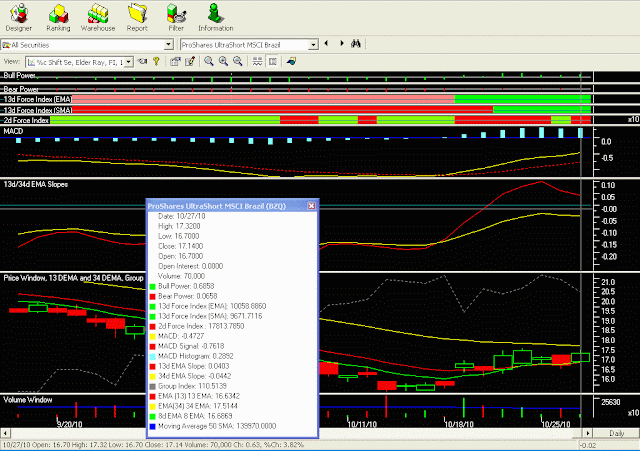
Task: Click the binoculars search icon
Action: (356, 44)
